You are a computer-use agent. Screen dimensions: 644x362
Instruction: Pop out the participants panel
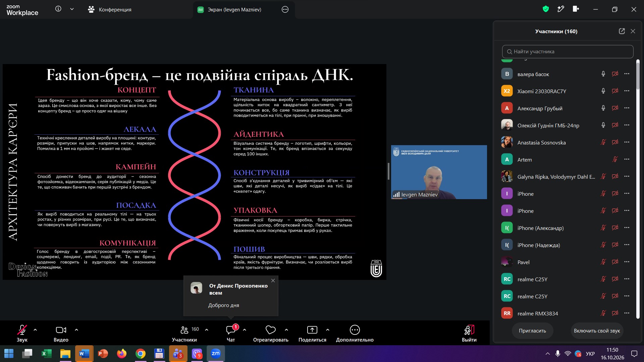pos(622,31)
